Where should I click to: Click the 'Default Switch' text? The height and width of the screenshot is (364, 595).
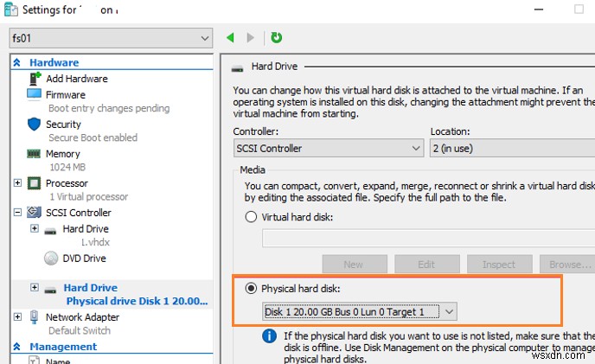[x=80, y=330]
